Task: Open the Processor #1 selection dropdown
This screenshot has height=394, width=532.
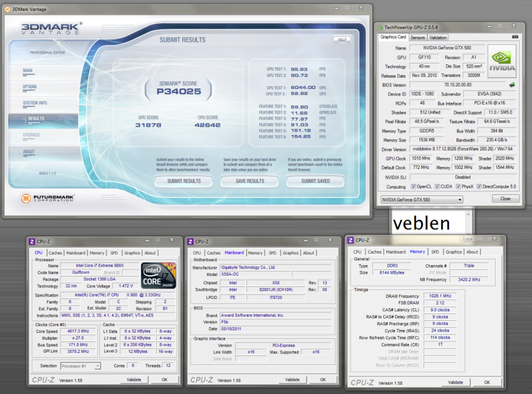Action: [81, 366]
